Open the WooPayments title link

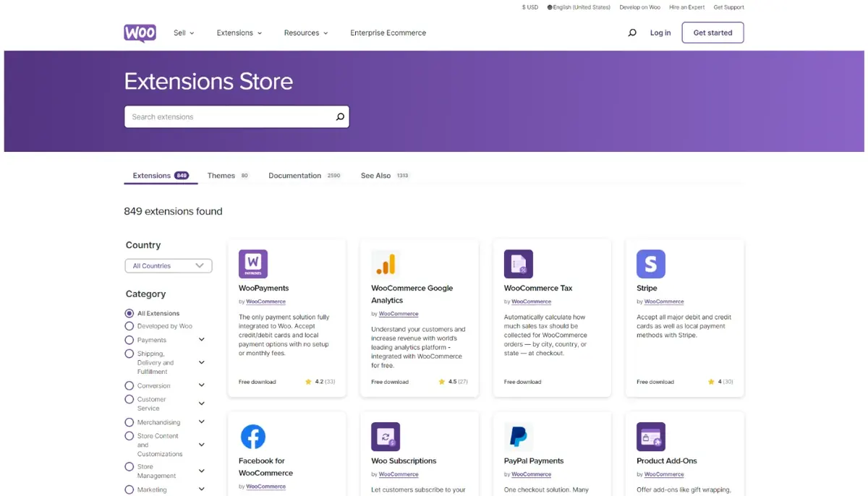tap(263, 288)
